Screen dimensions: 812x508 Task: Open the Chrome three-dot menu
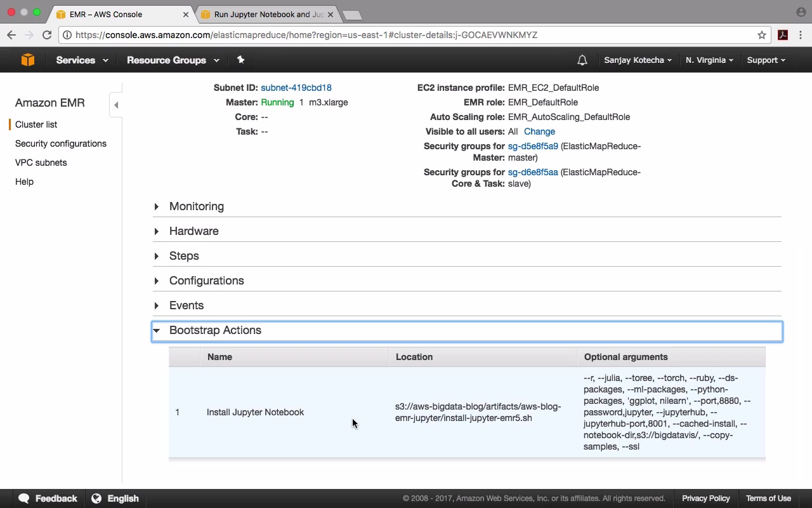coord(801,35)
